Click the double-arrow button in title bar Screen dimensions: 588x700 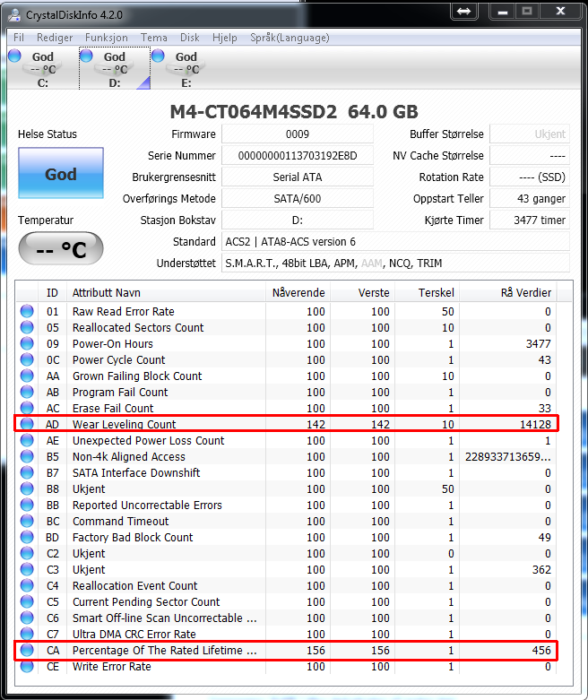click(x=464, y=11)
